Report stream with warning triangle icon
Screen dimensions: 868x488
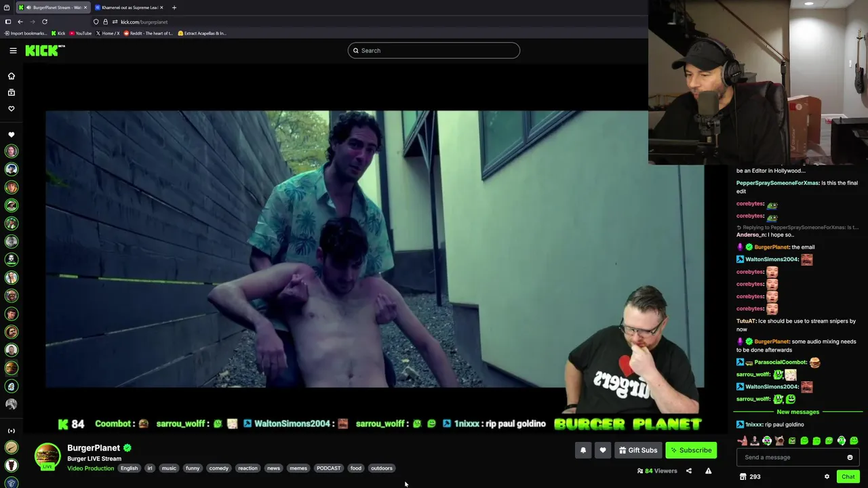tap(708, 471)
